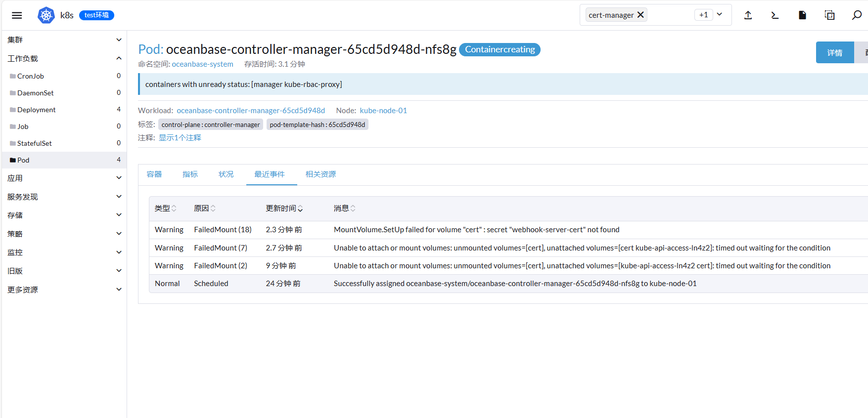The width and height of the screenshot is (868, 418).
Task: Click the test环境 cluster badge
Action: 96,15
